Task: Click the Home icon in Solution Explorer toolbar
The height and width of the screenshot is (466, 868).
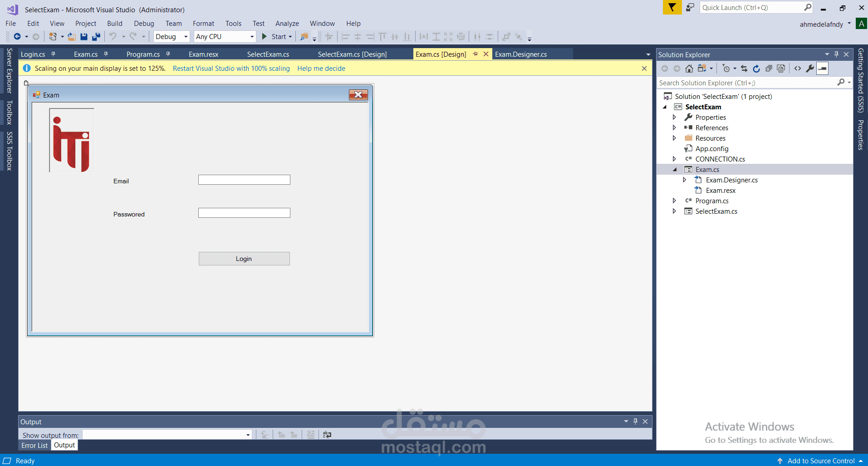Action: [x=689, y=68]
